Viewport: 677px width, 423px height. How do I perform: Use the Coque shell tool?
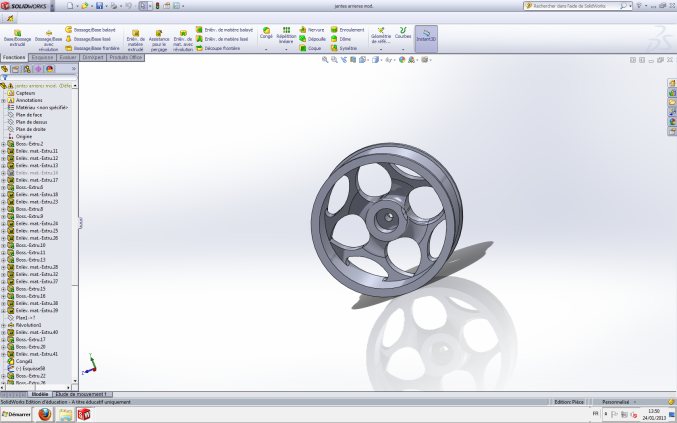click(310, 48)
